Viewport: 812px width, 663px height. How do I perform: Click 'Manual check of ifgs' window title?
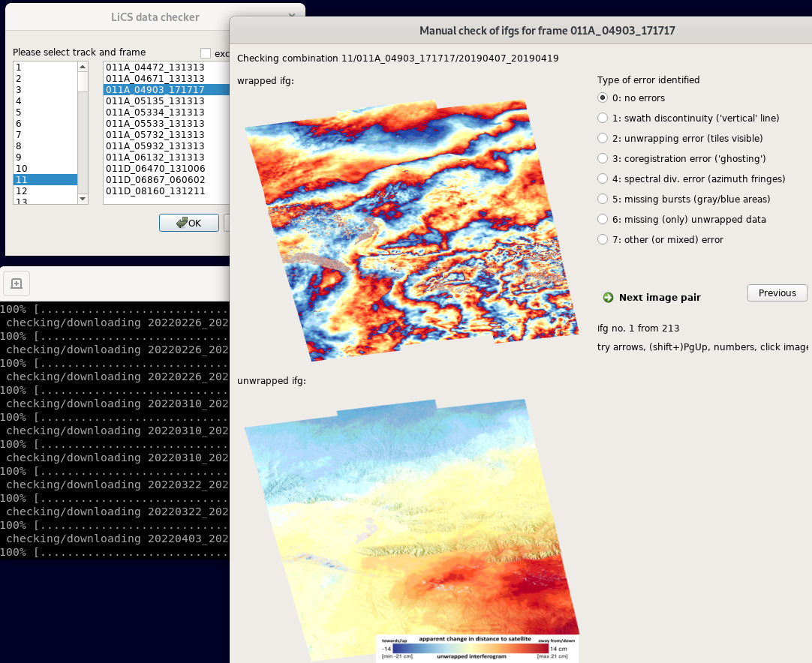point(547,31)
